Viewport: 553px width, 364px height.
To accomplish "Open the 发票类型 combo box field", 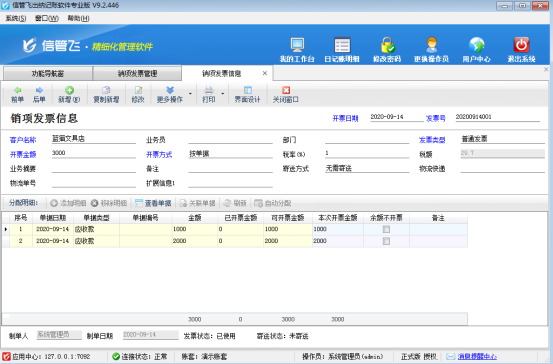I will tap(502, 139).
